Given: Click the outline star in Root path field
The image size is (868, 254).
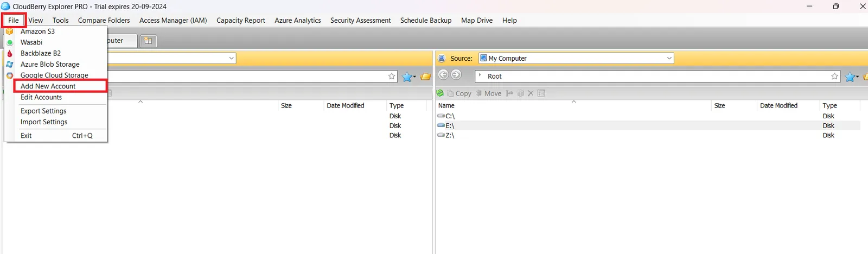Looking at the screenshot, I should pos(834,77).
